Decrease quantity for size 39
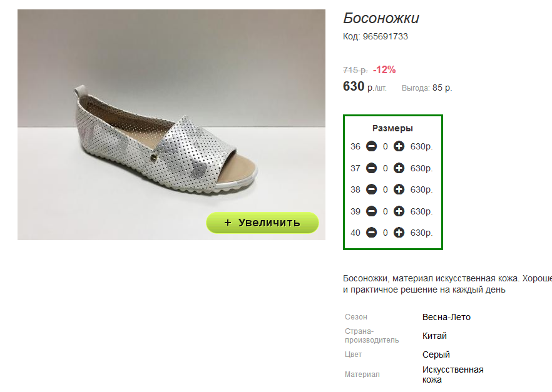Screen dimensions: 552x392 click(371, 211)
